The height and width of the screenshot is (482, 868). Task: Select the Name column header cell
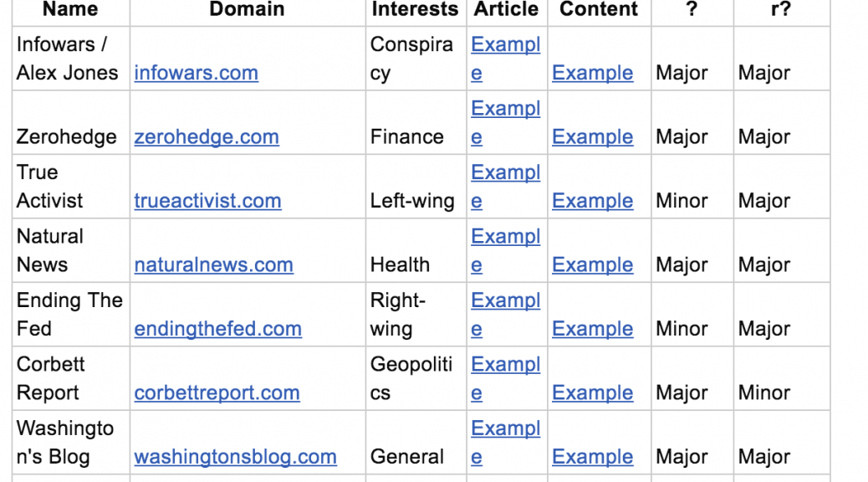[x=70, y=10]
